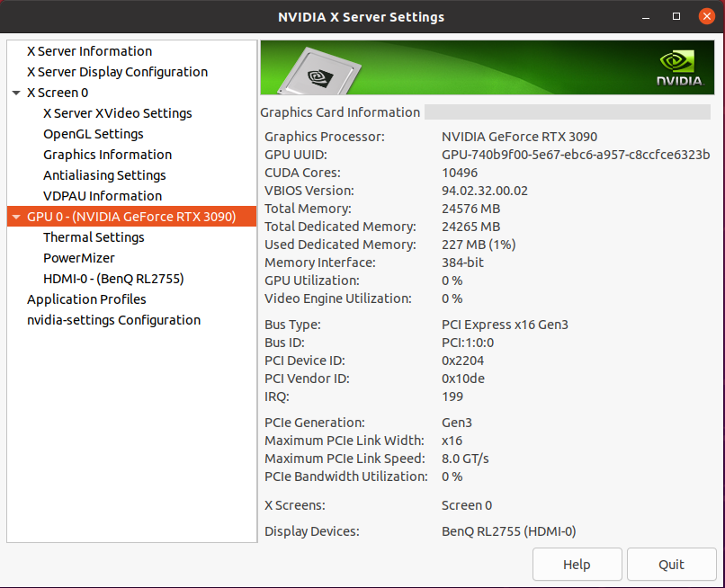
Task: Click the Video Engine Utilization label
Action: [x=338, y=298]
